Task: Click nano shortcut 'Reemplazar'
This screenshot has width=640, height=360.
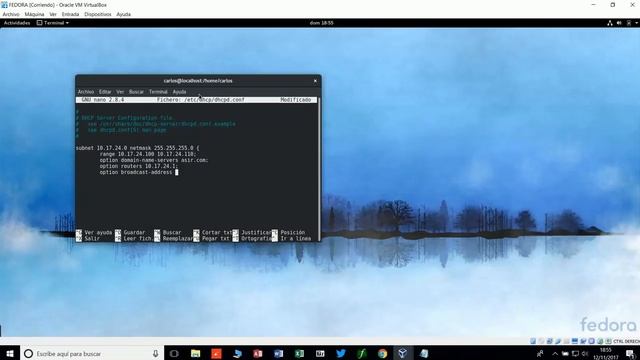Action: click(173, 238)
